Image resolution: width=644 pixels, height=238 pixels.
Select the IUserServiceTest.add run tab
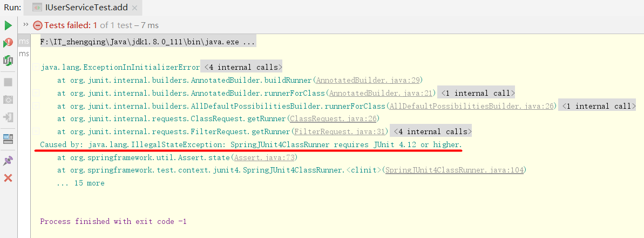click(83, 8)
